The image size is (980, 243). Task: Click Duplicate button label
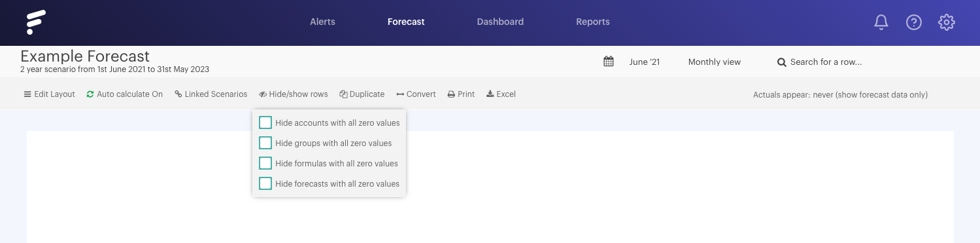[x=367, y=94]
